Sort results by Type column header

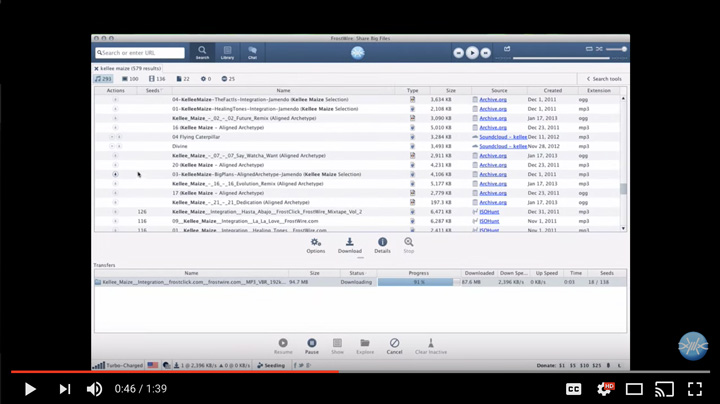pos(412,90)
